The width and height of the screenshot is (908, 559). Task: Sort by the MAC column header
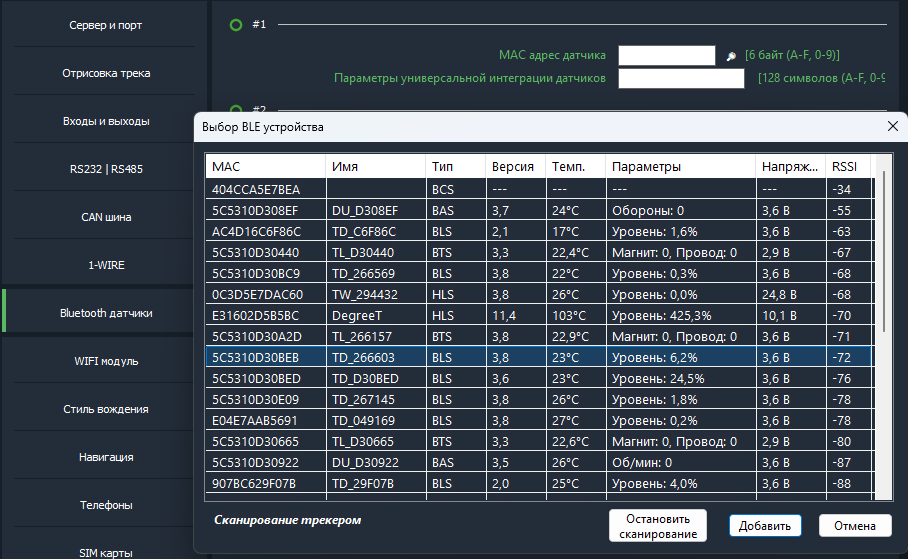click(x=265, y=167)
